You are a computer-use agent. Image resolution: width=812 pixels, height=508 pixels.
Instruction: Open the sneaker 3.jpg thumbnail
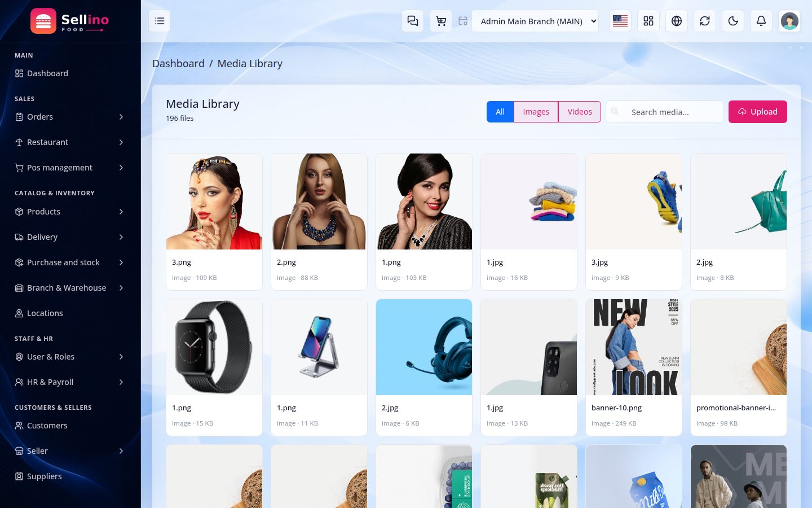634,202
